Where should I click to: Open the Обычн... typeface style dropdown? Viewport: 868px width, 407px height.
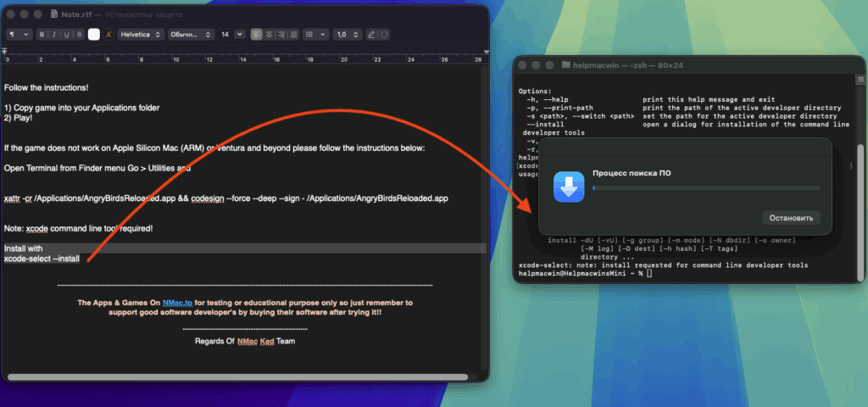pos(191,34)
